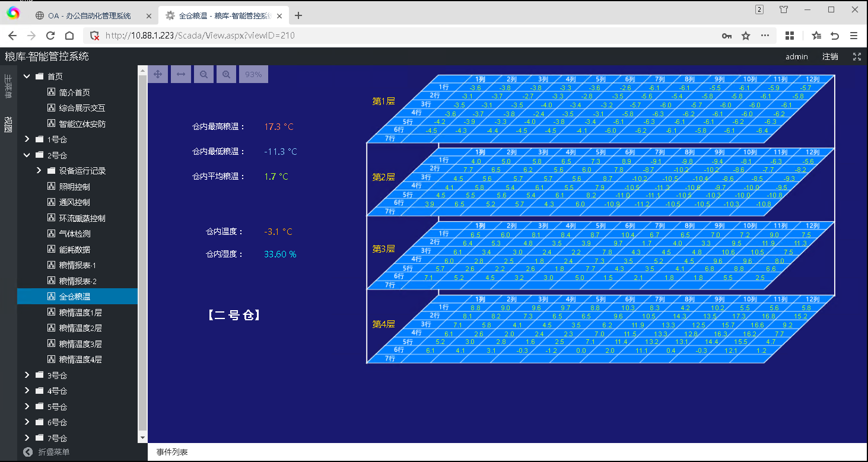Expand the 设备运行记录 subfolder
The image size is (868, 462).
tap(39, 171)
